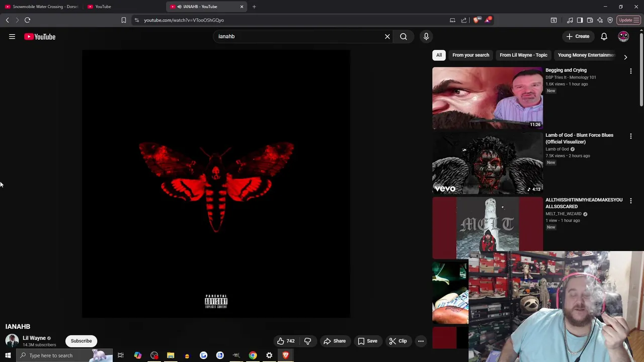Close the IANAHB browser tab
644x362 pixels.
coord(242,7)
